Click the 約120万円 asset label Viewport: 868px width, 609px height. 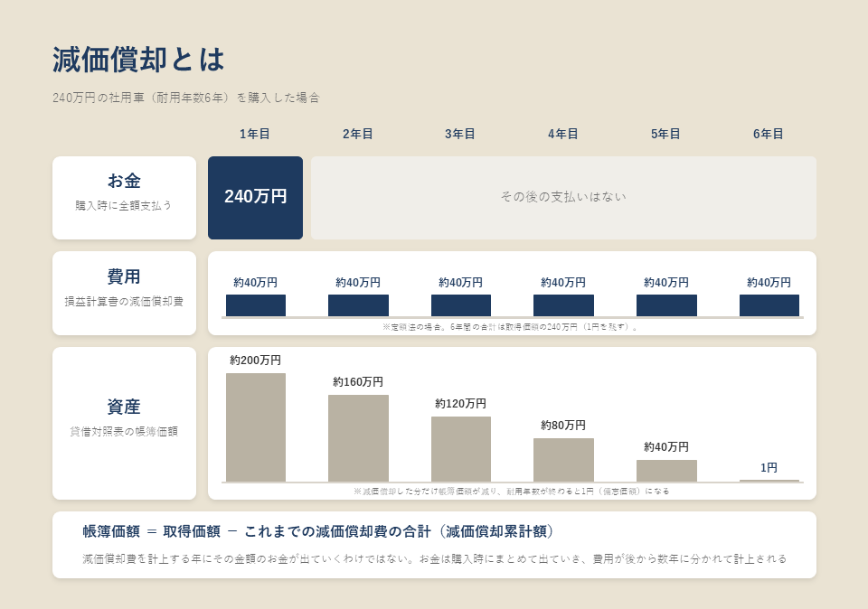point(460,404)
